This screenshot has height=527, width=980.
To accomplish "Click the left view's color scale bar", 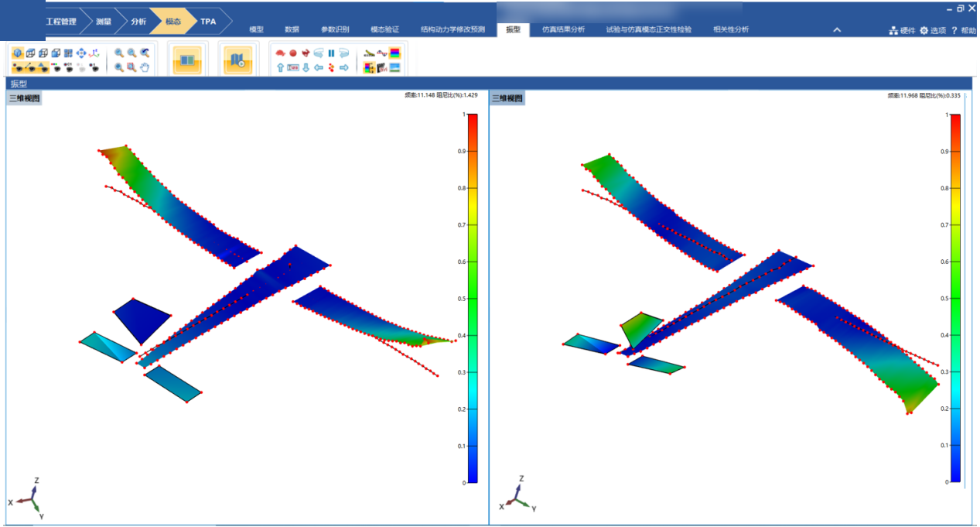I will pyautogui.click(x=472, y=299).
